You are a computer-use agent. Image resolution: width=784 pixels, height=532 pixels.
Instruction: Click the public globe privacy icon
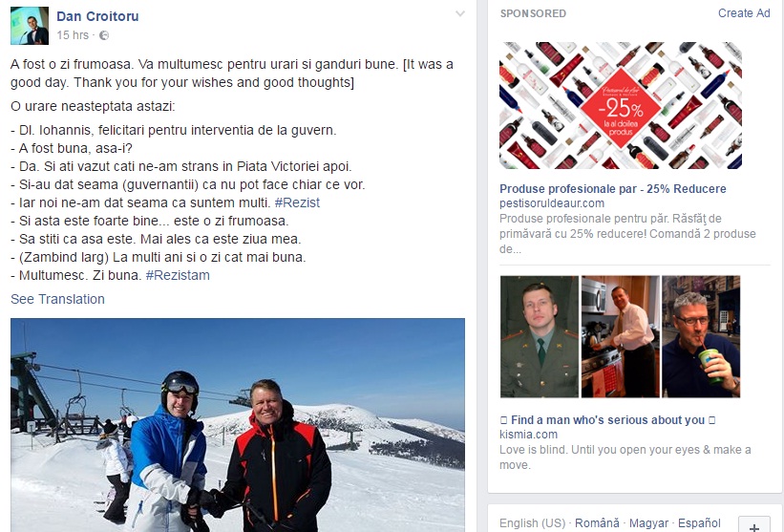(x=104, y=35)
